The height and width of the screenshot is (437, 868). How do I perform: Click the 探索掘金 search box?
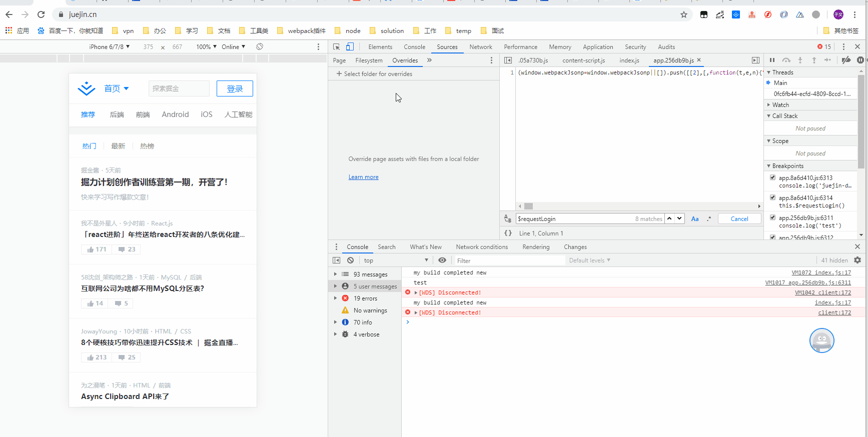click(179, 88)
